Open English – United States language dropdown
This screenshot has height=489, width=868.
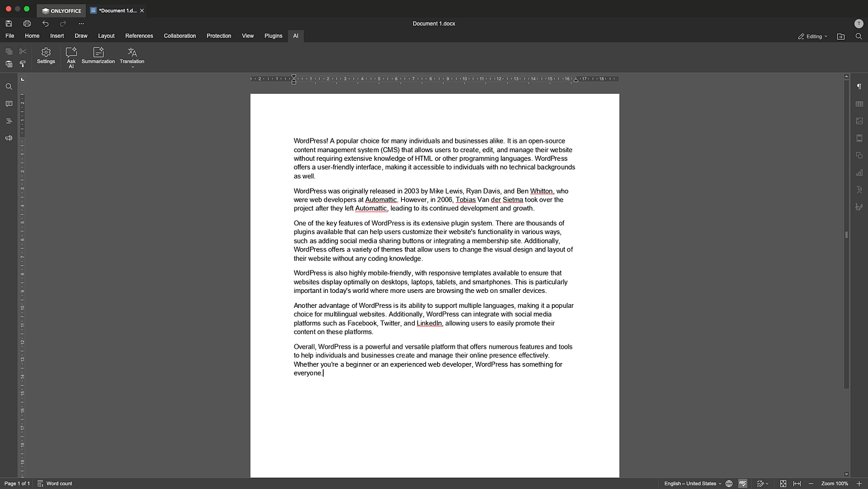coord(693,483)
